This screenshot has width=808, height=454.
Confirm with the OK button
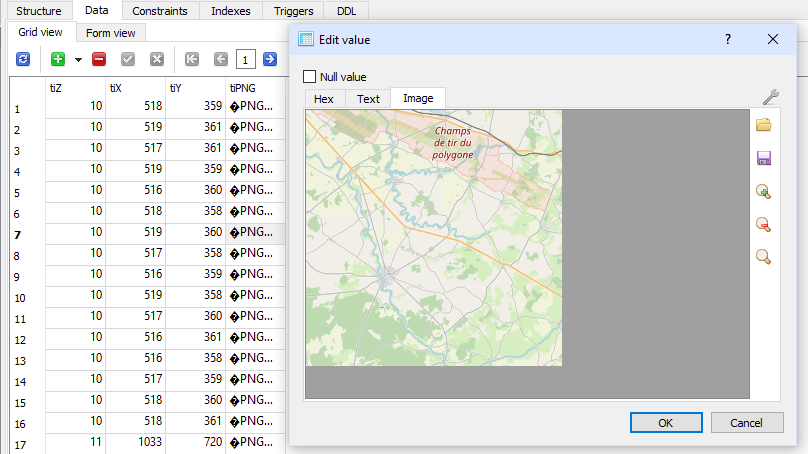[666, 423]
